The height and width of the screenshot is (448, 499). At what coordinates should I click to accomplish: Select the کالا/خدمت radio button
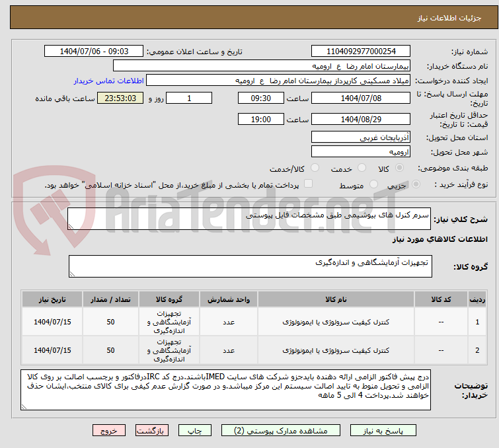pyautogui.click(x=315, y=168)
